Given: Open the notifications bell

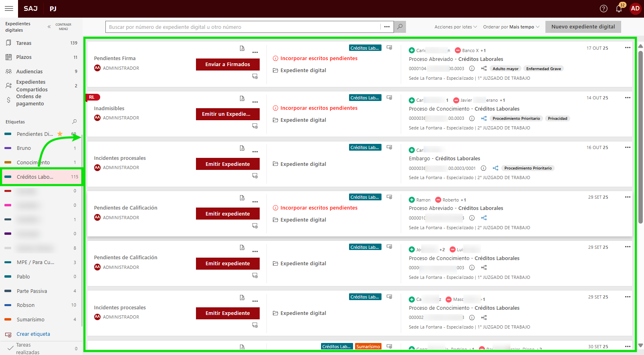Looking at the screenshot, I should tap(619, 9).
